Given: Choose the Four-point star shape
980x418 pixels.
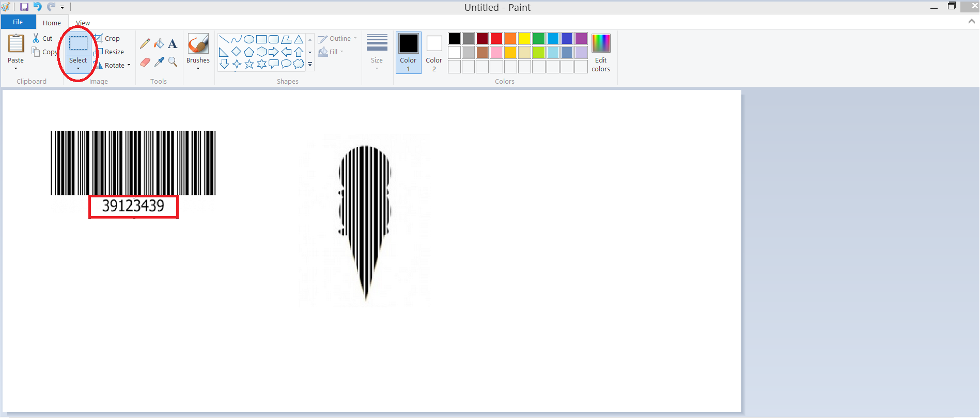Looking at the screenshot, I should (x=236, y=64).
